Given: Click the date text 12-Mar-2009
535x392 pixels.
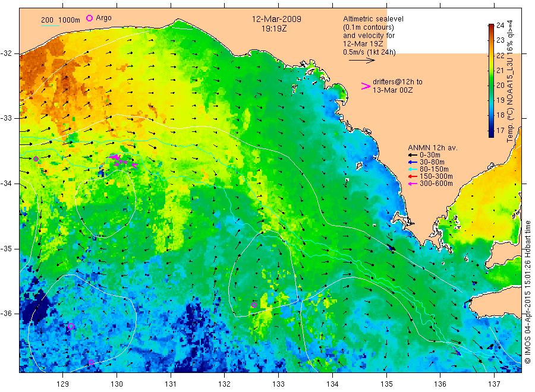Looking at the screenshot, I should 276,19.
